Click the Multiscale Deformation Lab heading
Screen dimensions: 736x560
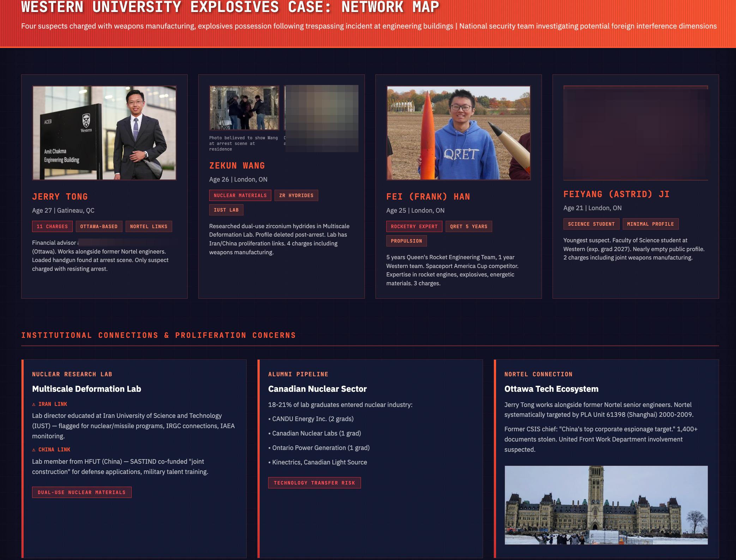[x=86, y=389]
